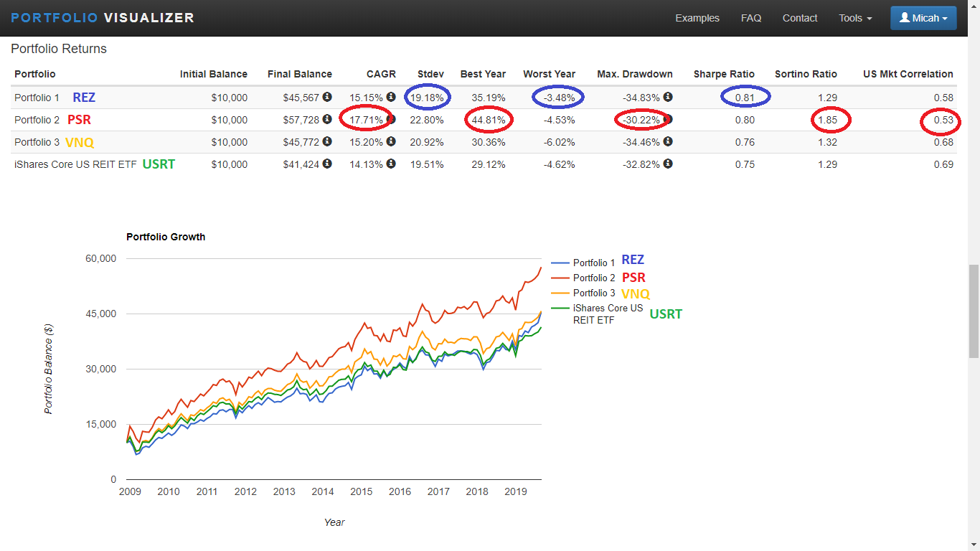Click the 0.81 Sharpe Ratio value
Image resolution: width=980 pixels, height=551 pixels.
[745, 98]
